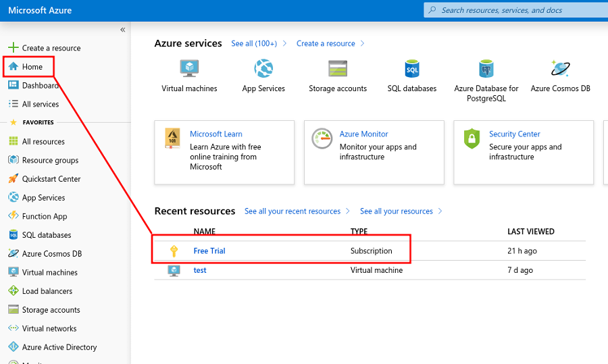Click the top Create a resource link
This screenshot has height=364, width=608.
pyautogui.click(x=326, y=43)
